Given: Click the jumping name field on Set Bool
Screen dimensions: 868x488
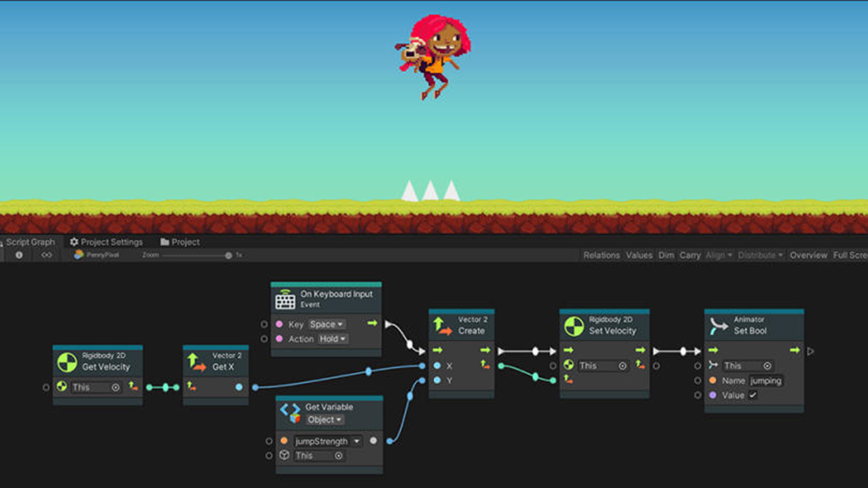Looking at the screenshot, I should (x=766, y=380).
